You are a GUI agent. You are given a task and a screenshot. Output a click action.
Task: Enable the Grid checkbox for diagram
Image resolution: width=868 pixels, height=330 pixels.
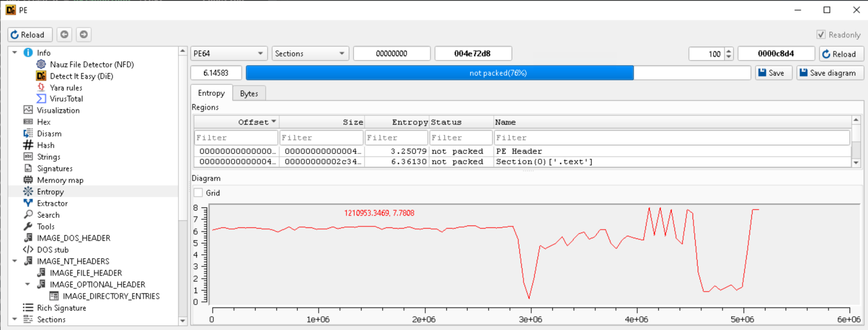coord(199,193)
